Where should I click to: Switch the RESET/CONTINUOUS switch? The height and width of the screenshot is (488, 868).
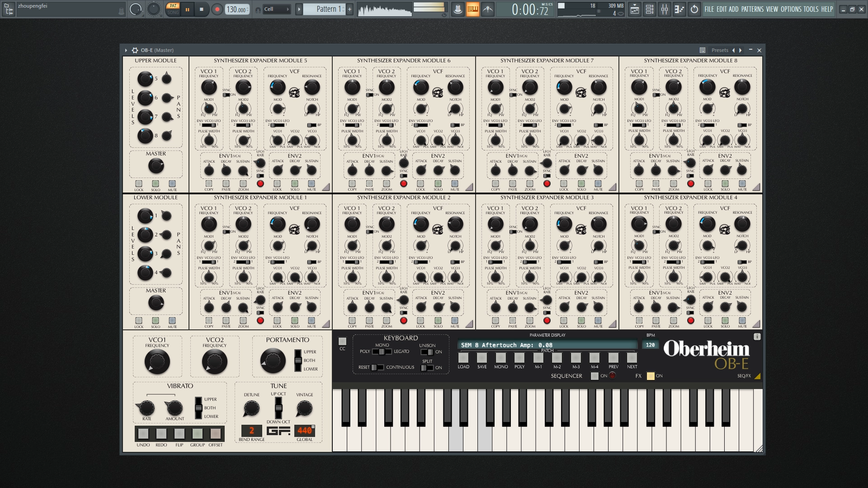[377, 367]
